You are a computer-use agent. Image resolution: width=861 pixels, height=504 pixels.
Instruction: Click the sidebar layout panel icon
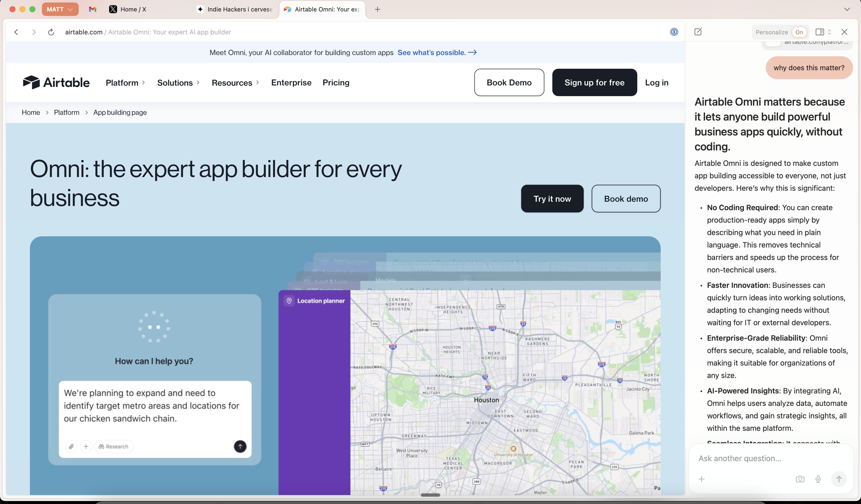(x=819, y=32)
